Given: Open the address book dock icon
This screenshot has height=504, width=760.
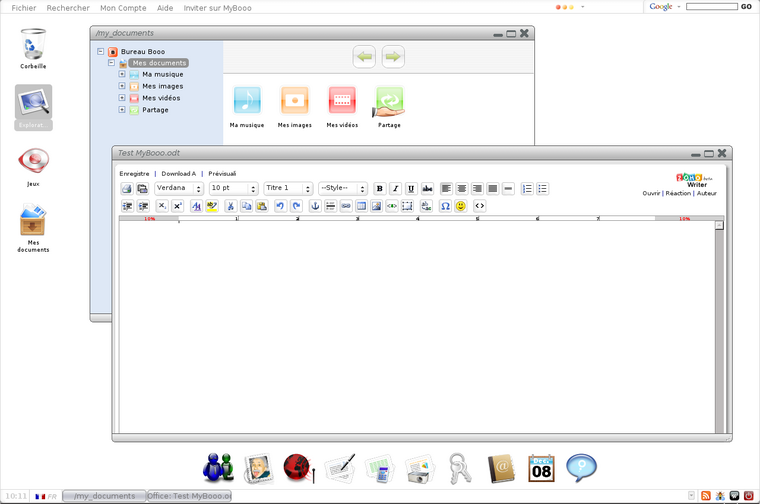Looking at the screenshot, I should [x=501, y=468].
